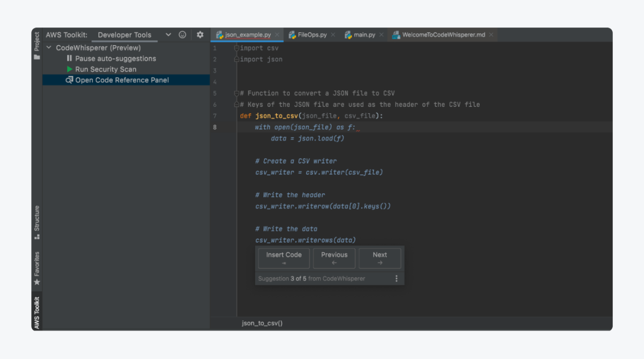This screenshot has height=359, width=644.
Task: Close the FileOps.py tab
Action: click(333, 35)
